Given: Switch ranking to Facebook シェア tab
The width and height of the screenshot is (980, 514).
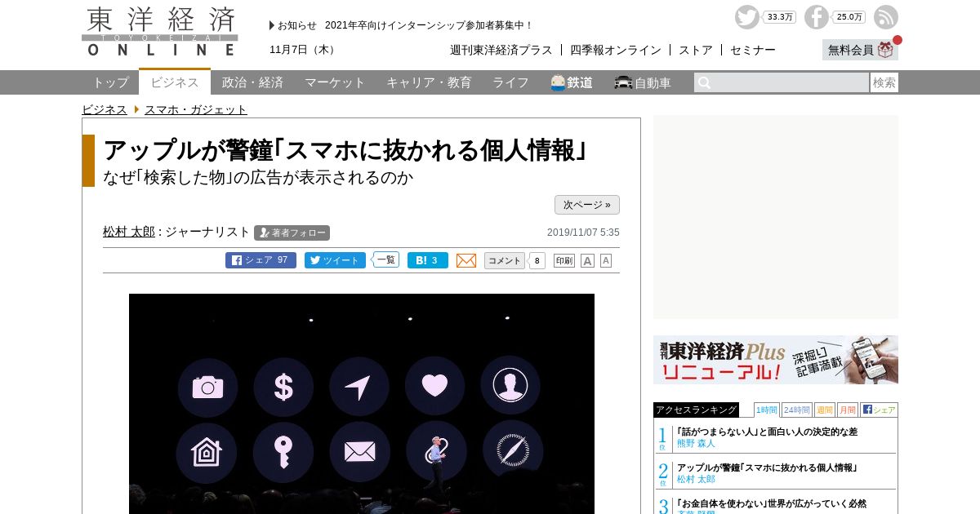Looking at the screenshot, I should [879, 410].
